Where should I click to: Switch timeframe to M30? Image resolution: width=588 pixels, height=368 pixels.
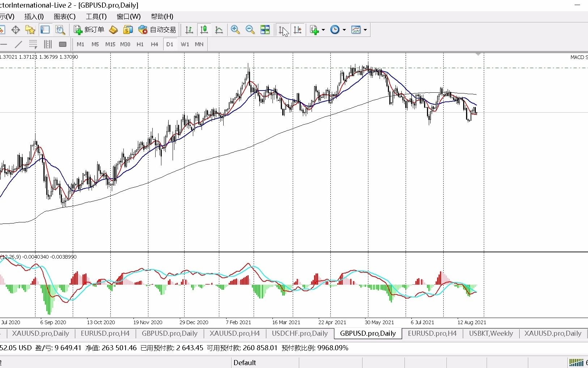click(x=125, y=44)
